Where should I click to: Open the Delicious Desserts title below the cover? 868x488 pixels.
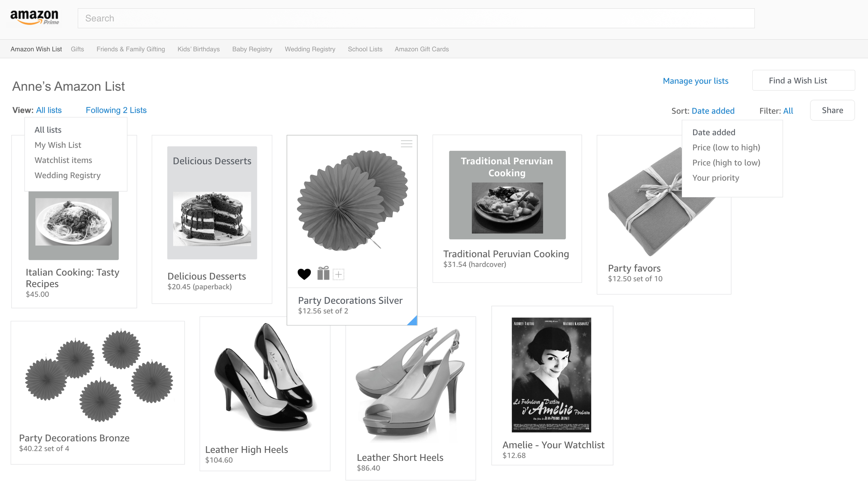207,276
